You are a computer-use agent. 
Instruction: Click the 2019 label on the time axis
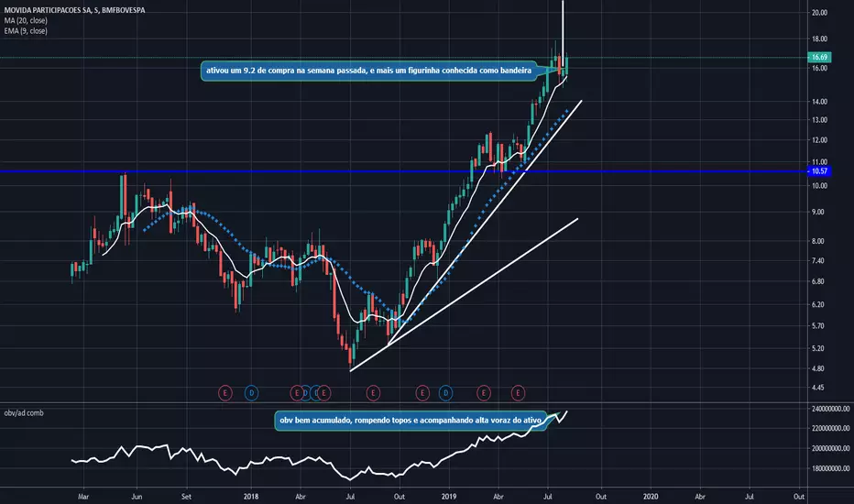coord(449,497)
